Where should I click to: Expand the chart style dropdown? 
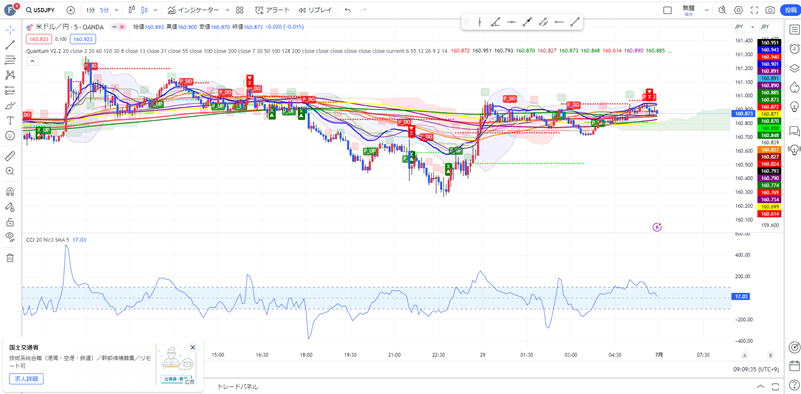pos(155,10)
